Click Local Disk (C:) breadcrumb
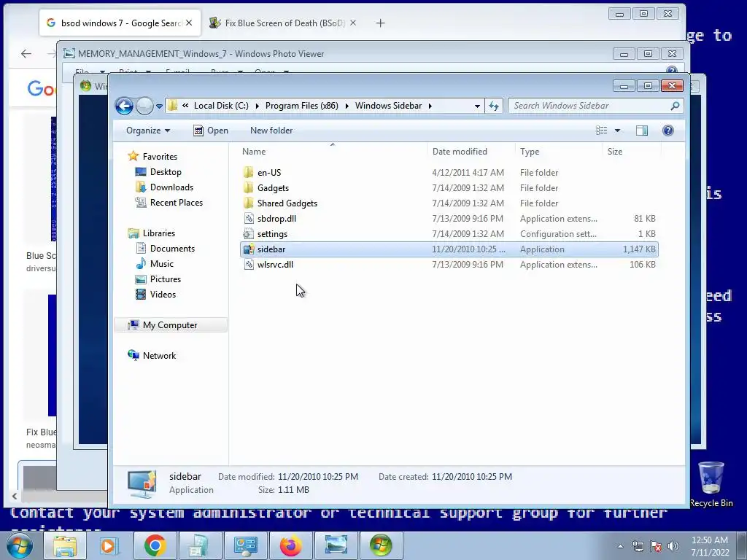Screen dimensions: 747x560 tap(221, 106)
